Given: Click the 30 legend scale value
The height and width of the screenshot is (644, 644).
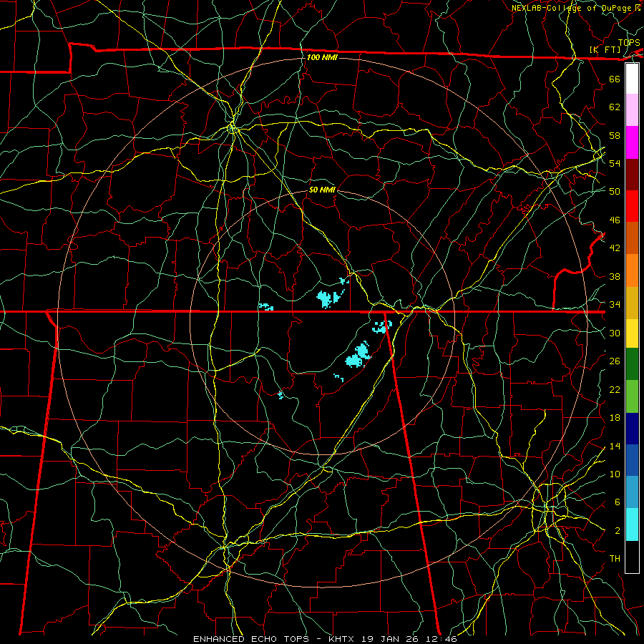Looking at the screenshot, I should (615, 333).
